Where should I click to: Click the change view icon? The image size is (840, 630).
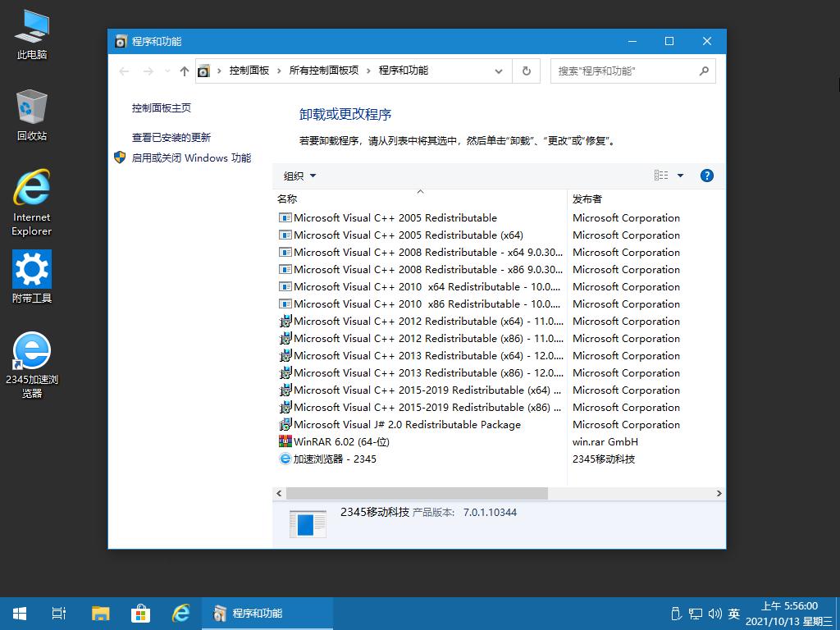661,176
